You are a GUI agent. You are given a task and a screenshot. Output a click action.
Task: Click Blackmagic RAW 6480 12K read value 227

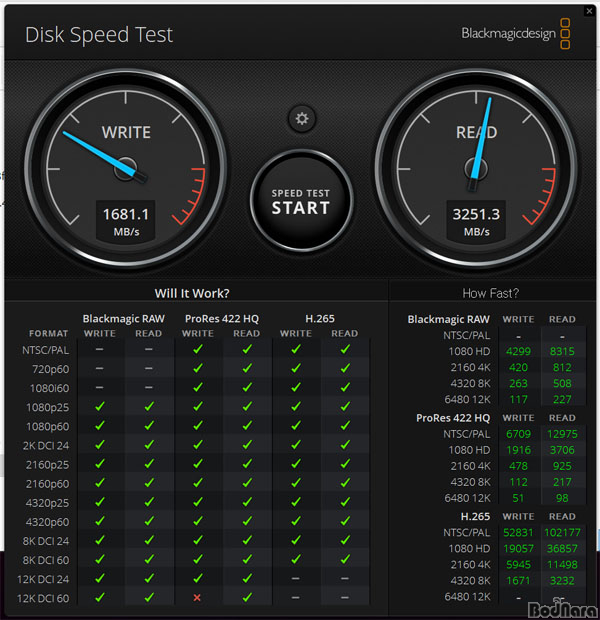coord(562,399)
